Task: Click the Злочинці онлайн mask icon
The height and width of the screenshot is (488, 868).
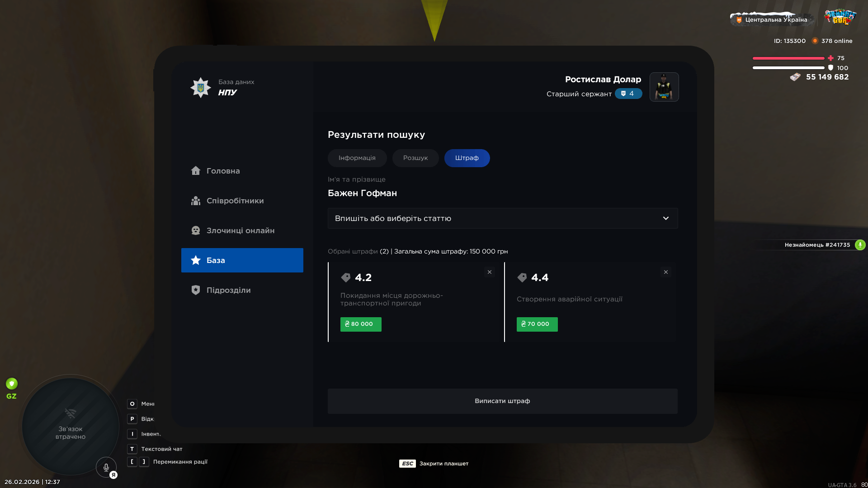Action: tap(195, 230)
